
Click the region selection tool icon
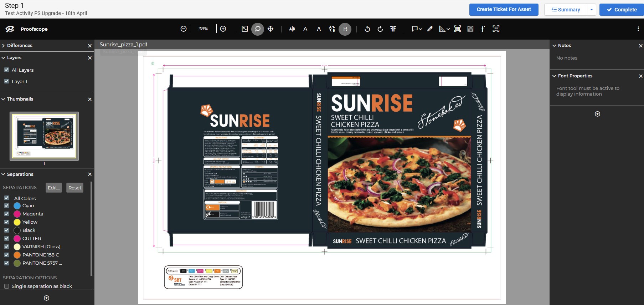(x=496, y=29)
